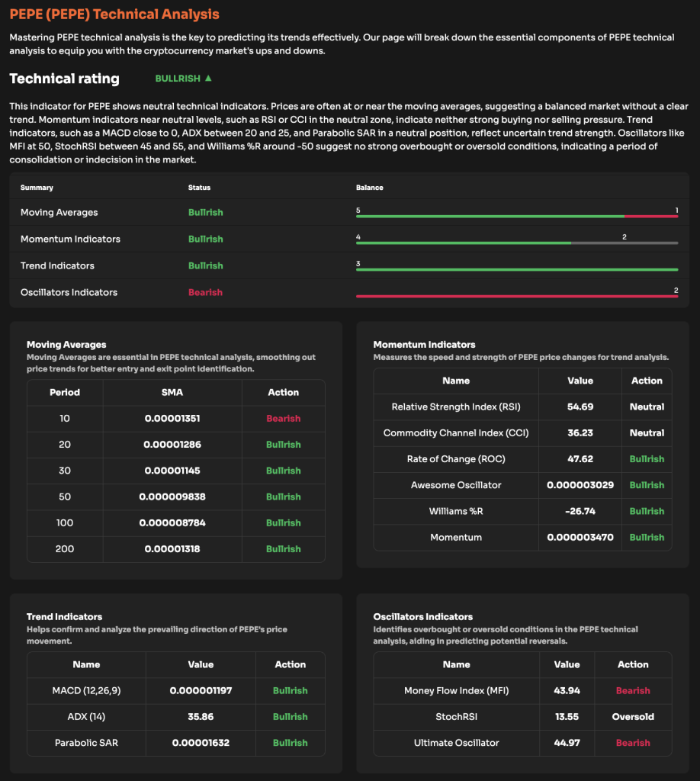Click the Trend Indicators balance bar
The width and height of the screenshot is (700, 781).
click(519, 269)
